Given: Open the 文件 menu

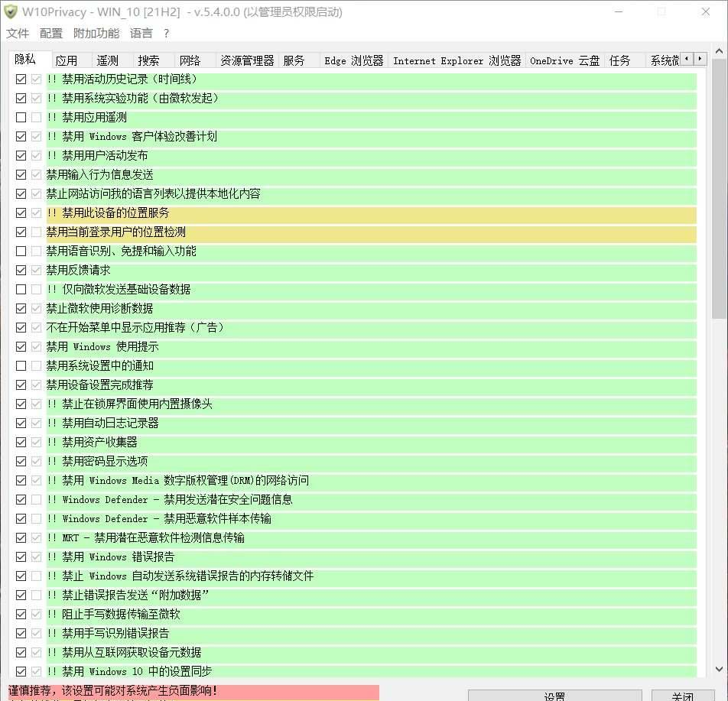Looking at the screenshot, I should coord(18,34).
